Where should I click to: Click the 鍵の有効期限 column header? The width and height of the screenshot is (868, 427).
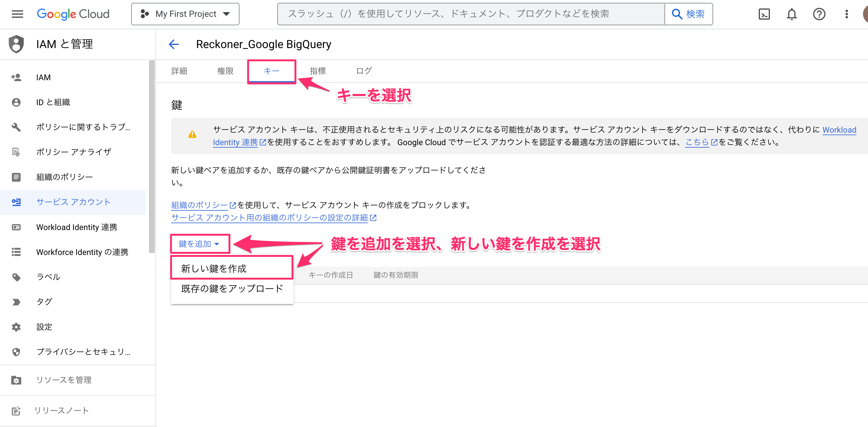click(396, 275)
